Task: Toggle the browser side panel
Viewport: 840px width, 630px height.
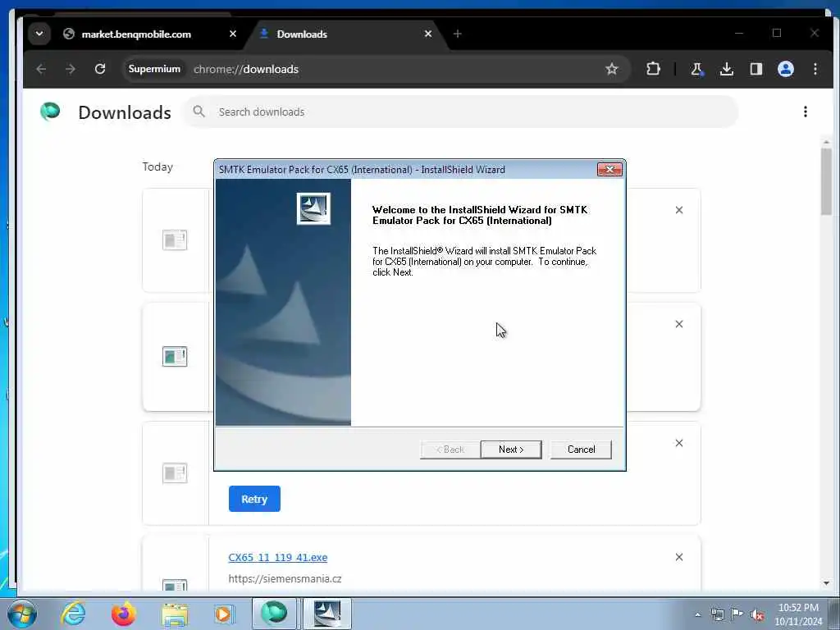Action: tap(756, 69)
